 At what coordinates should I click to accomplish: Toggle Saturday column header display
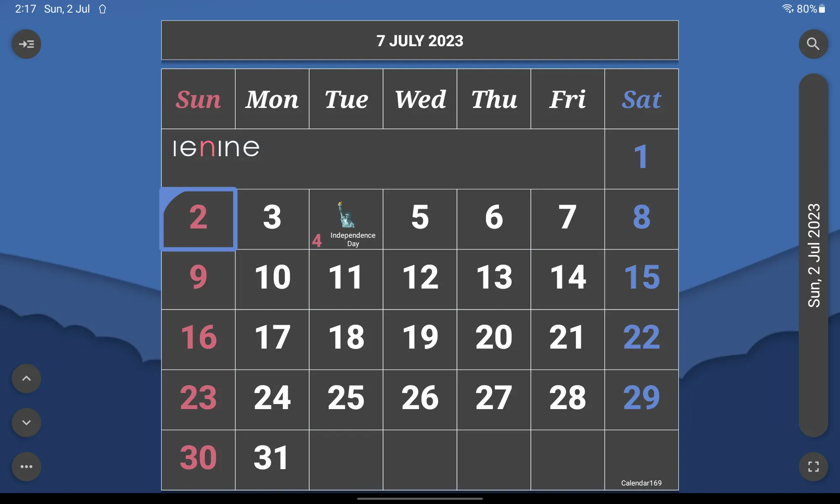coord(641,98)
